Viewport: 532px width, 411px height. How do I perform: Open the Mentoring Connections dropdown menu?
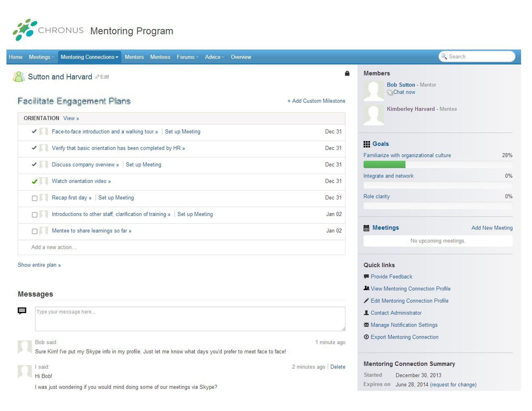tap(89, 57)
